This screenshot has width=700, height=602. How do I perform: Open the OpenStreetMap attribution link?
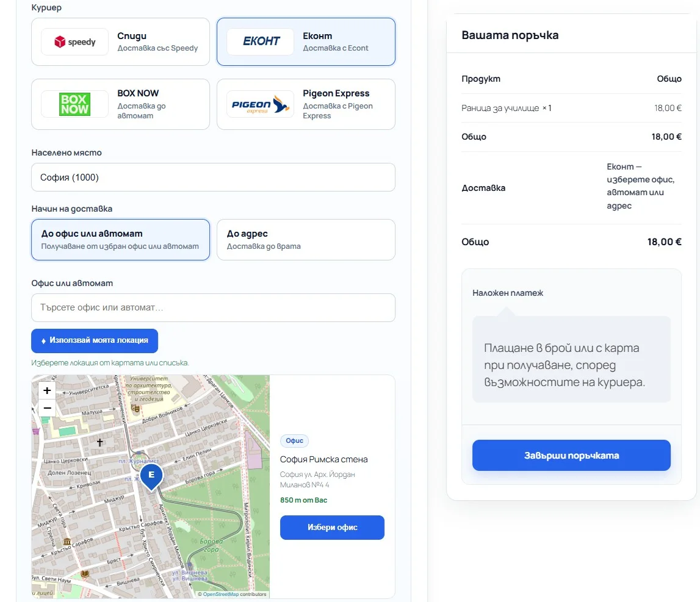click(220, 594)
